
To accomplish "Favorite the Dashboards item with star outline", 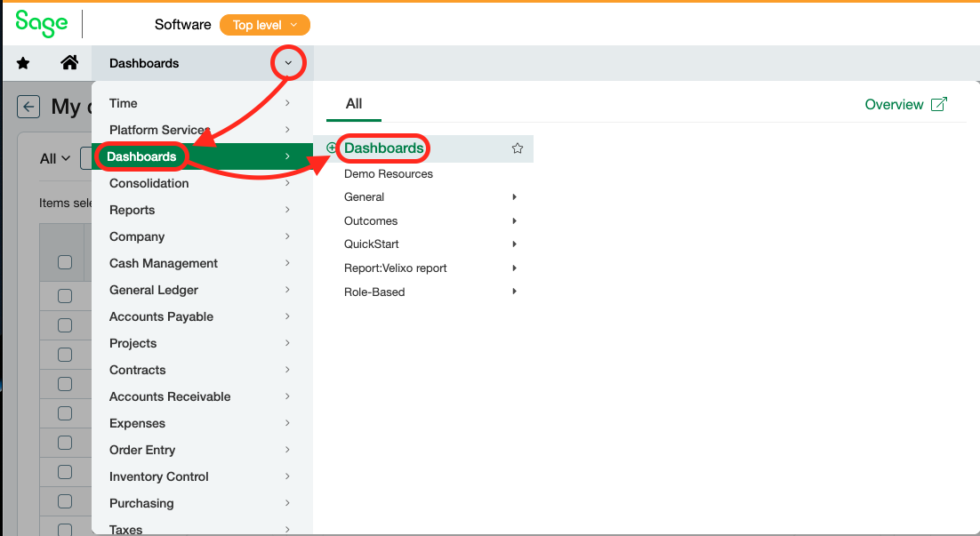I will click(x=518, y=148).
